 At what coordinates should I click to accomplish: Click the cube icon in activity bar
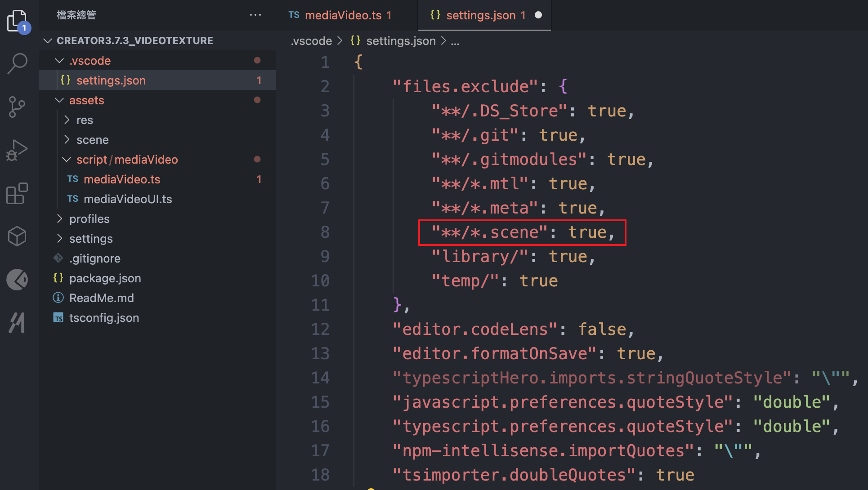click(18, 236)
